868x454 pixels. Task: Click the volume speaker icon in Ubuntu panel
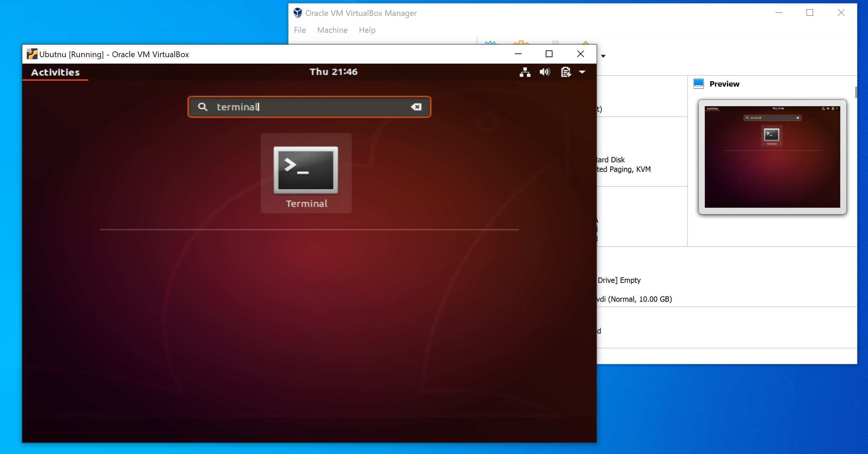[x=545, y=72]
